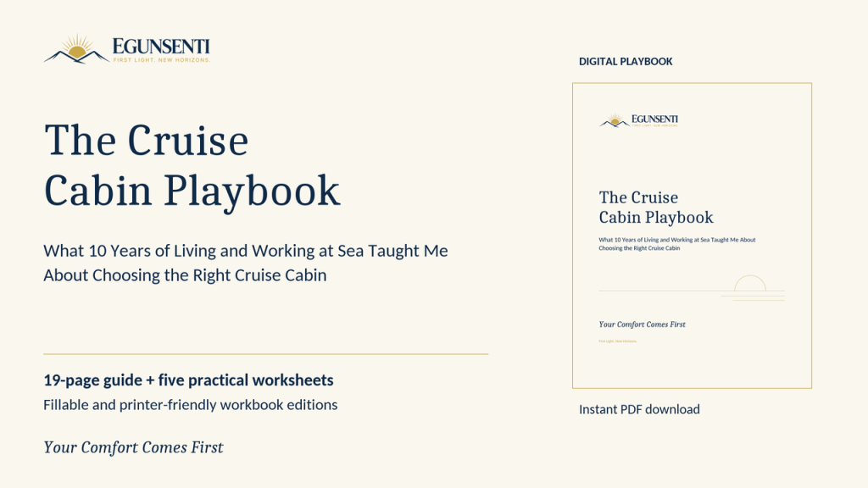This screenshot has width=868, height=488.
Task: Click 'Instant PDF download' text
Action: (639, 409)
